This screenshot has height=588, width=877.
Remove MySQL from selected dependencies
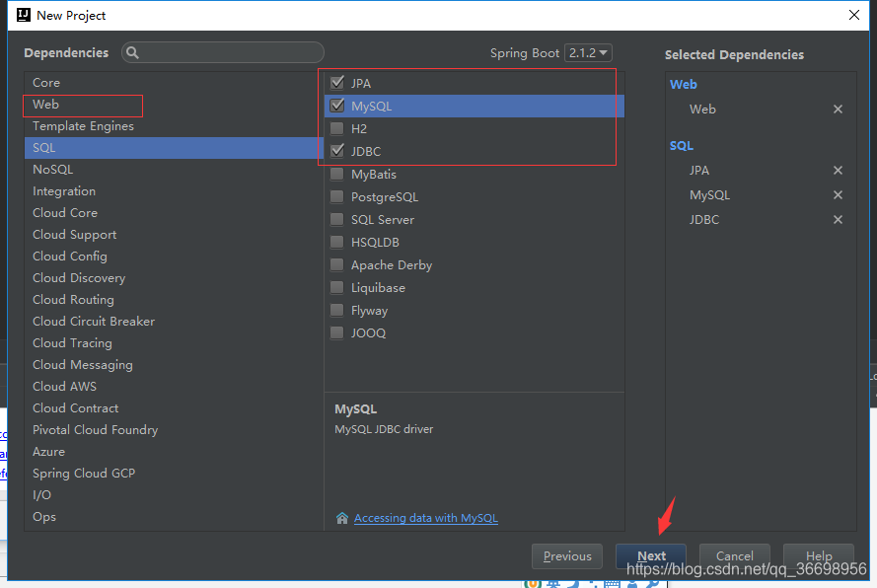tap(838, 194)
